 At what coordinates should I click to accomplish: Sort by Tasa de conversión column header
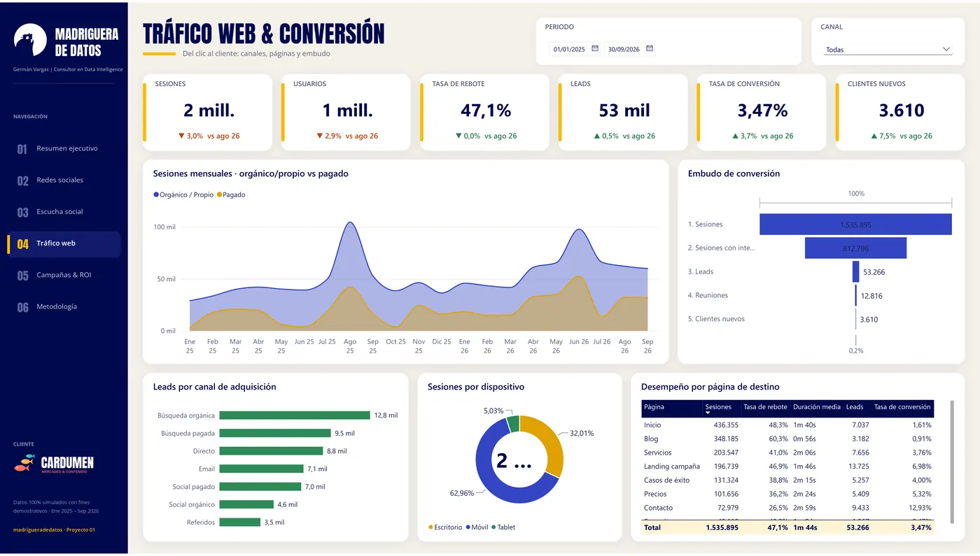[x=902, y=407]
